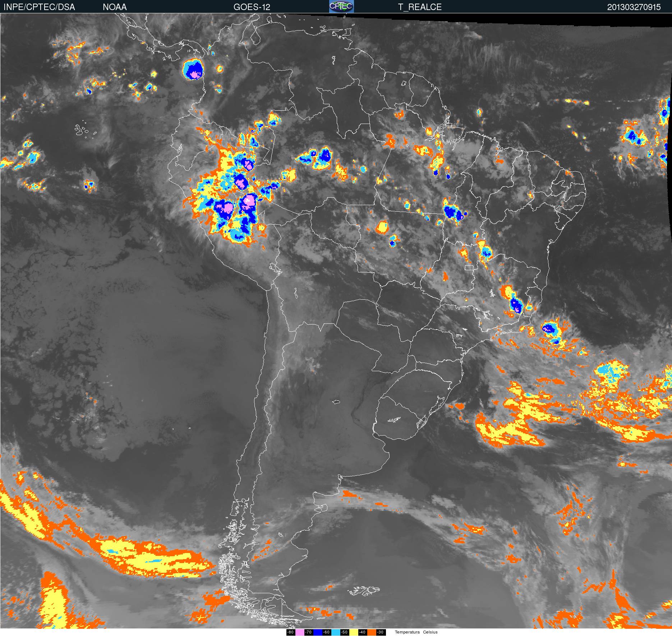Click the -40 legend value
672x636 pixels.
(363, 632)
